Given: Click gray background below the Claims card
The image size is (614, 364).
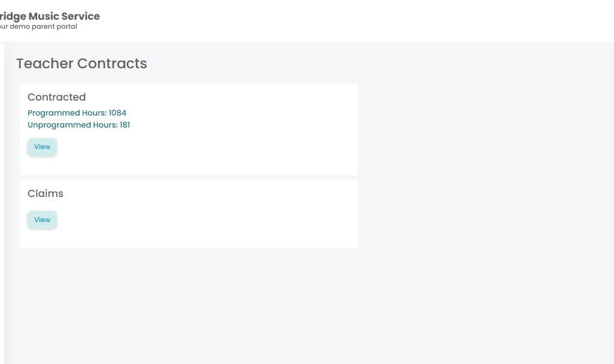Looking at the screenshot, I should coord(189,305).
